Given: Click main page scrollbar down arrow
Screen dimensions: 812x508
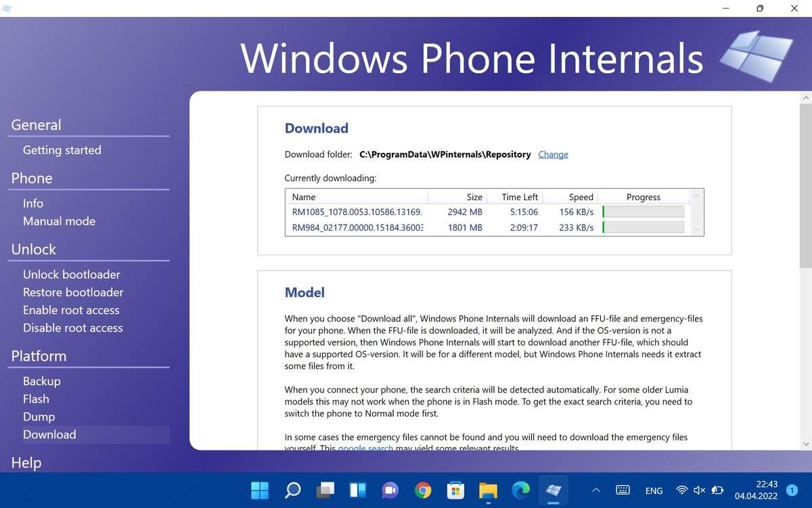Looking at the screenshot, I should (x=805, y=444).
